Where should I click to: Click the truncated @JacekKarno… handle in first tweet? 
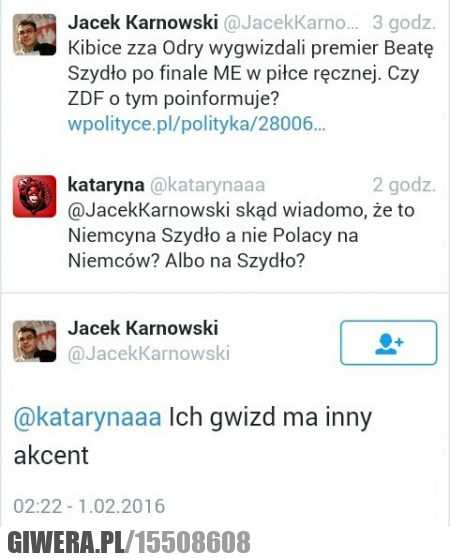pos(291,23)
